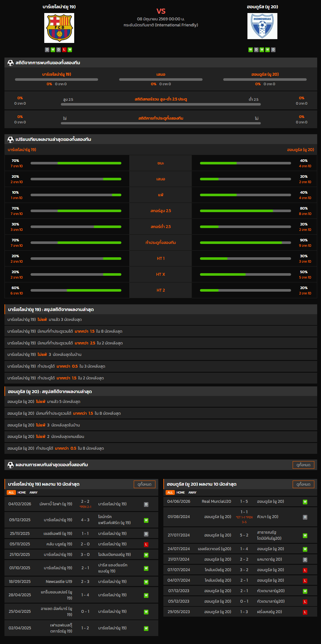Click the Barcelona U19 win percentage progress bar

pyautogui.click(x=76, y=163)
